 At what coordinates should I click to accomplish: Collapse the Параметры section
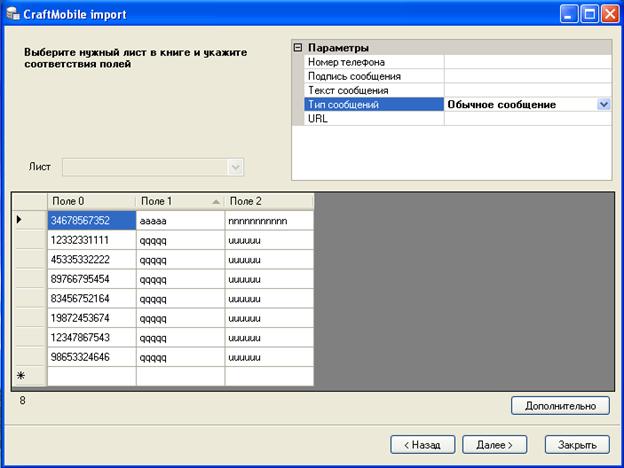(x=297, y=48)
